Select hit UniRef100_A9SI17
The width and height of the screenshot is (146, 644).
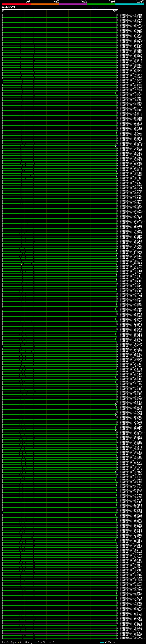pyautogui.click(x=131, y=75)
